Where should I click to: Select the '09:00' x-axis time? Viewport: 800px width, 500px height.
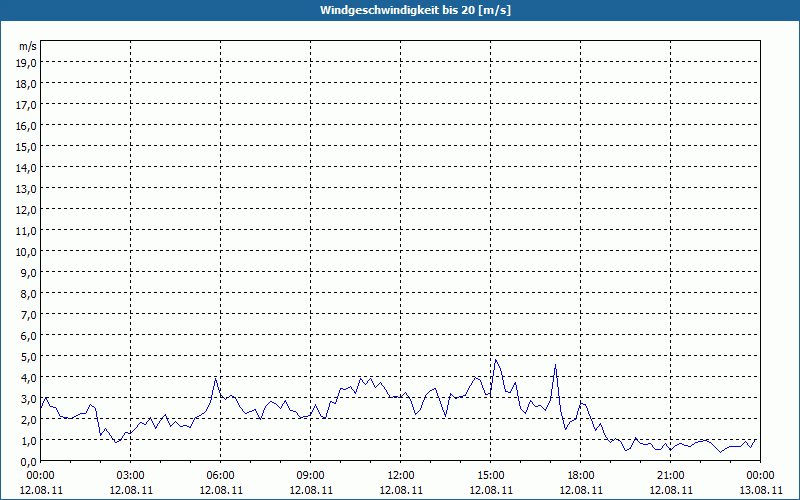[311, 476]
